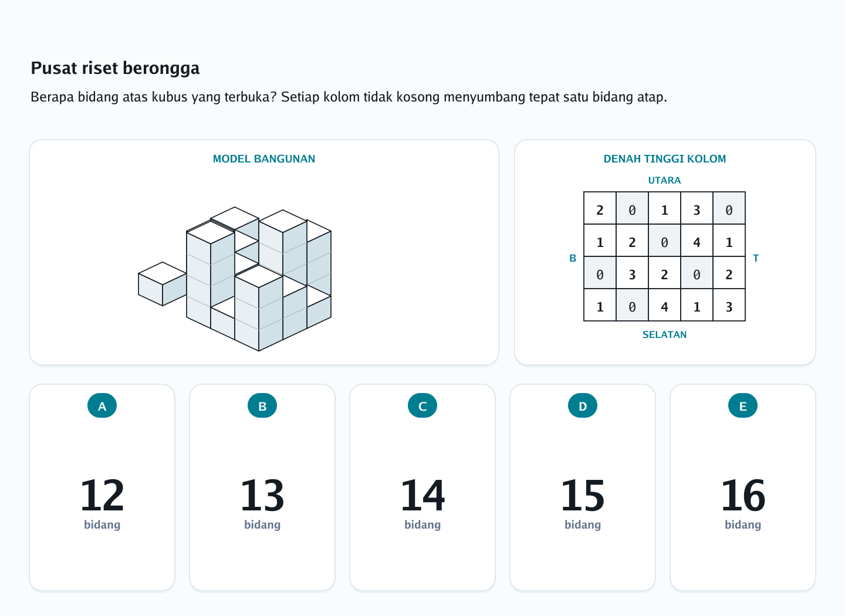The width and height of the screenshot is (845, 616).
Task: Click the Pusat riset berongga title
Action: point(115,68)
